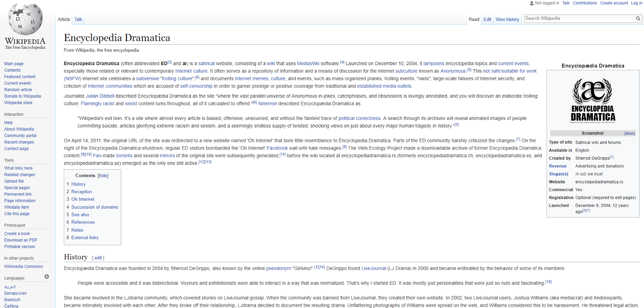Jump to Succession of domains section
The width and height of the screenshot is (644, 308).
95,207
